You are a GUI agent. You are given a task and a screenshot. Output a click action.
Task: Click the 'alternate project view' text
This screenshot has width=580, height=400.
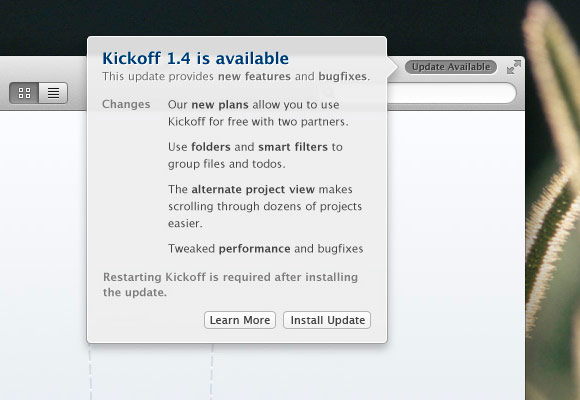[253, 189]
